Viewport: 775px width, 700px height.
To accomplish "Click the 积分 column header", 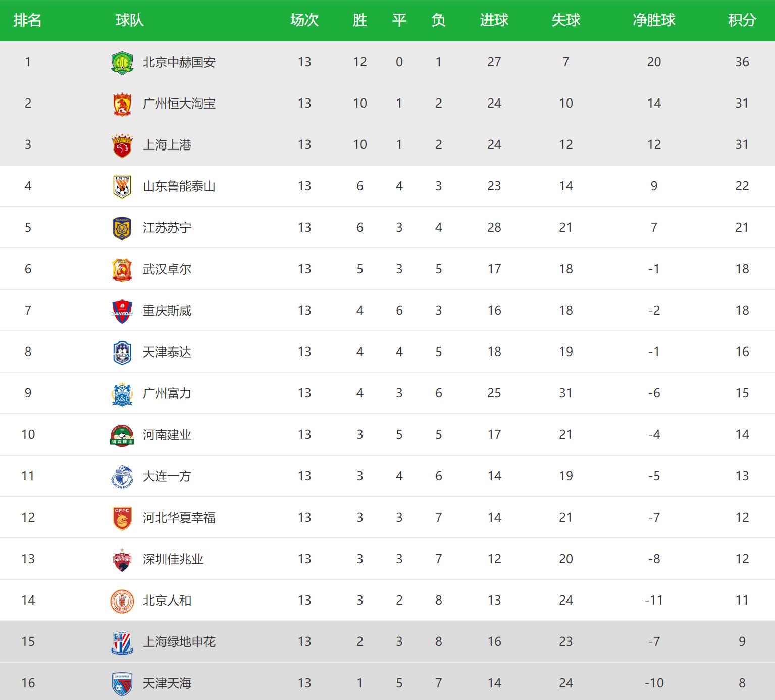I will [742, 20].
